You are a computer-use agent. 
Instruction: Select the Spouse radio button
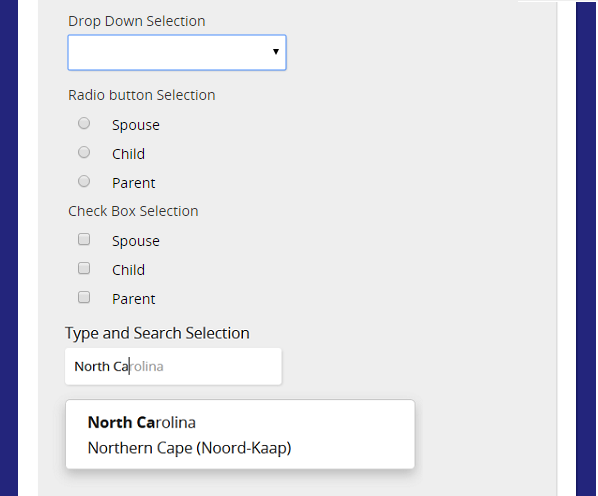coord(84,123)
